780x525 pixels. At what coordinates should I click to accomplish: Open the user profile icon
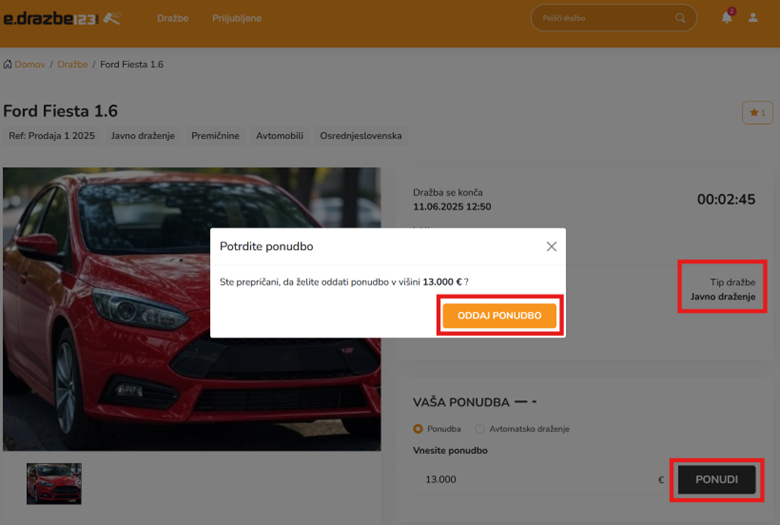[753, 18]
